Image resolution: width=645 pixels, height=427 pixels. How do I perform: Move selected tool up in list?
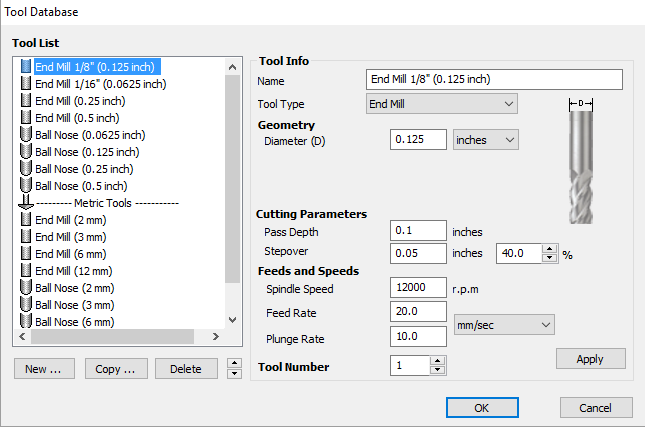(x=234, y=364)
